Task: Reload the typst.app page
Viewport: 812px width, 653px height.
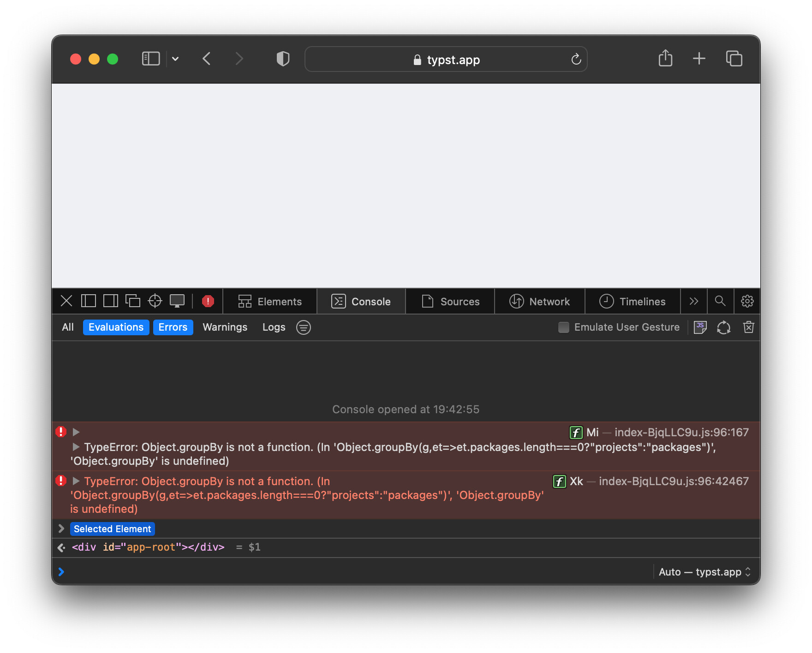Action: 576,59
